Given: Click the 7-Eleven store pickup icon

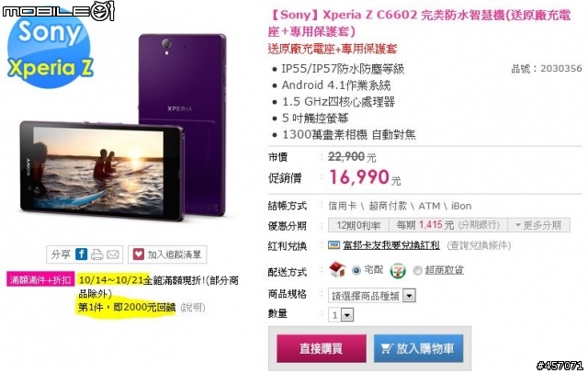Looking at the screenshot, I should [x=398, y=270].
